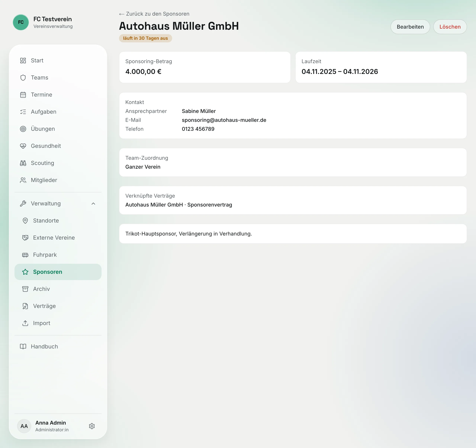
Task: Open the Handbuch book icon
Action: [x=23, y=347]
